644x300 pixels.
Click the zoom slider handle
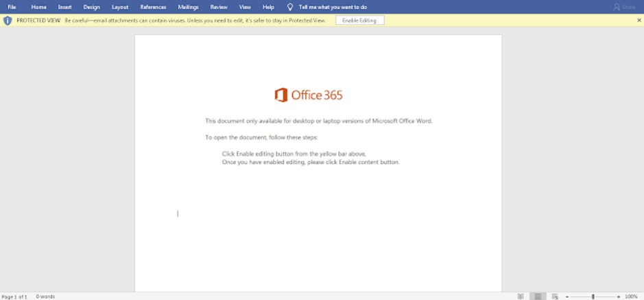tap(593, 297)
